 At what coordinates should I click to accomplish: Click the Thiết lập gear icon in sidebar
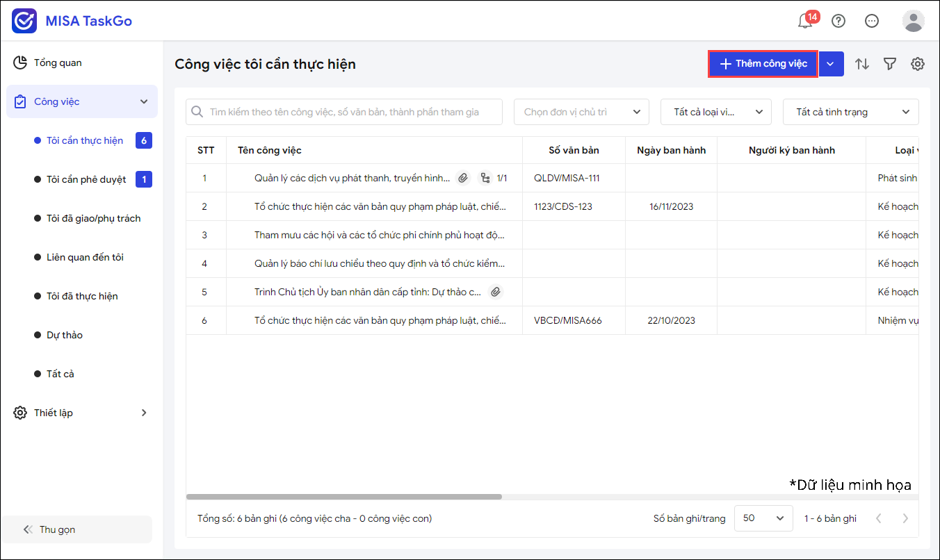(21, 413)
